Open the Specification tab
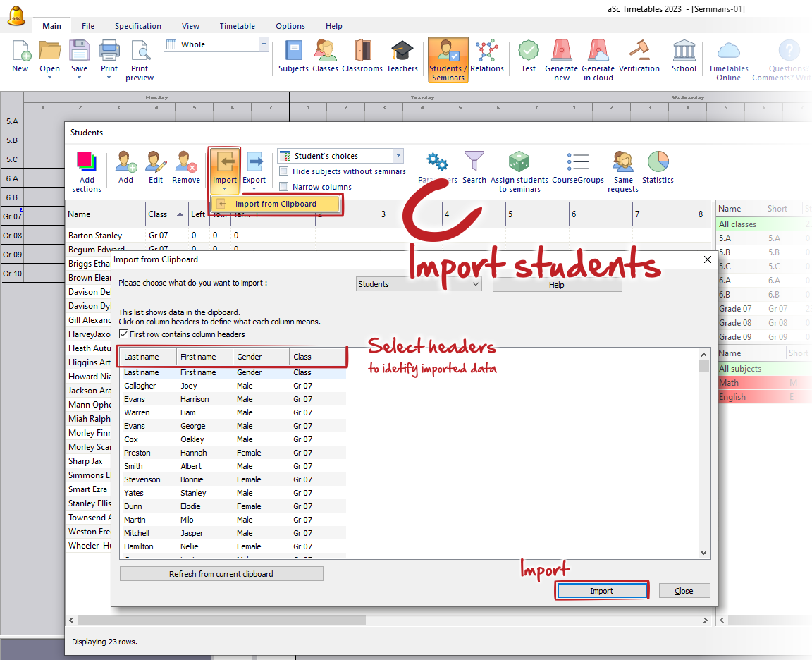The height and width of the screenshot is (660, 812). click(138, 26)
